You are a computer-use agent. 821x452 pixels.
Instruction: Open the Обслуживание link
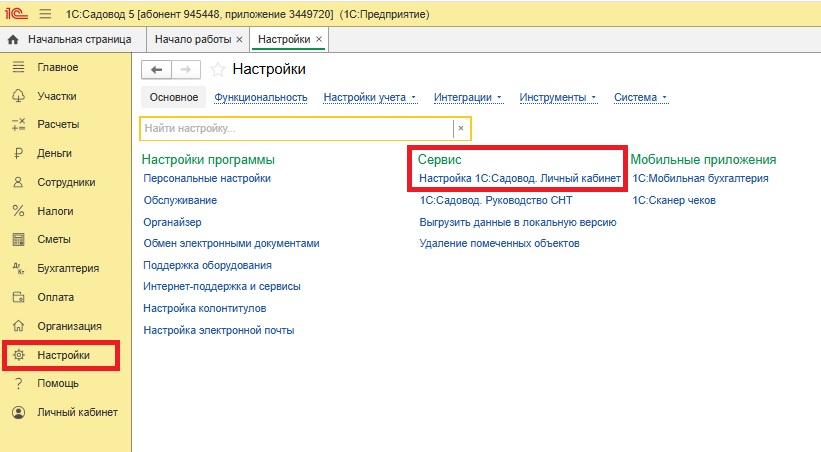180,201
